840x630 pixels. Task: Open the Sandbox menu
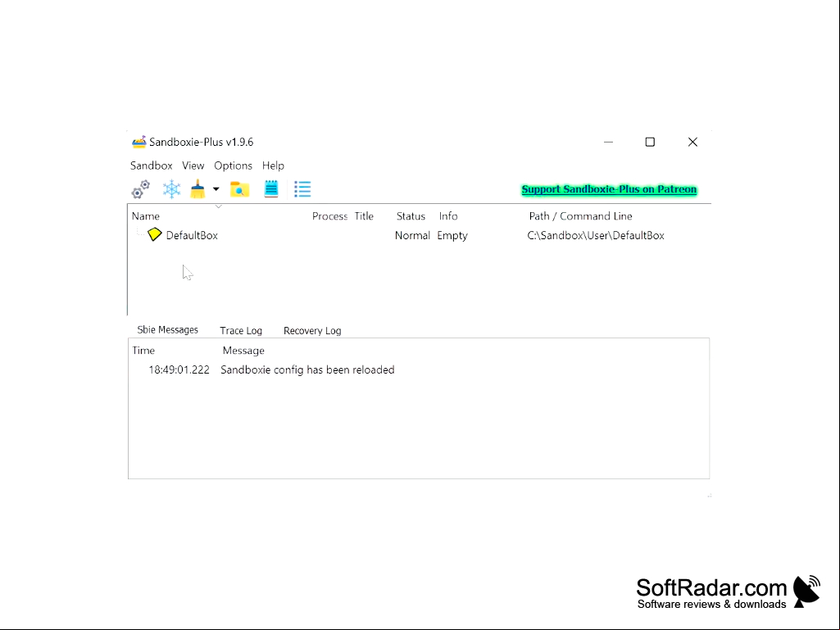[x=151, y=165]
